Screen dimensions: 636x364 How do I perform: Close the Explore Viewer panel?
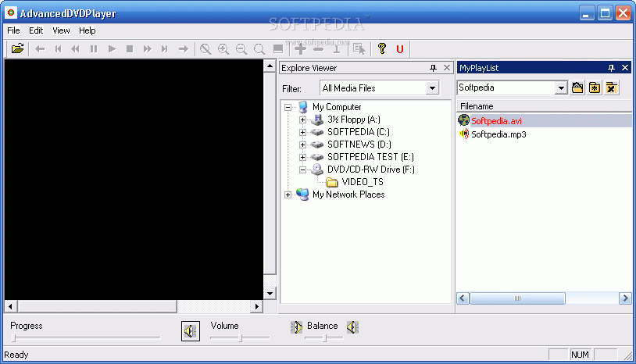[447, 68]
